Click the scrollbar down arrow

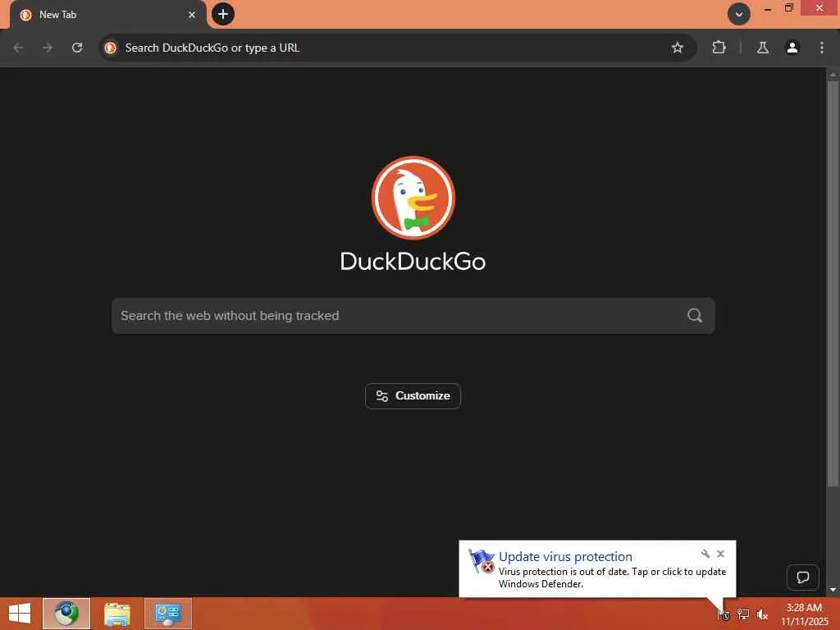coord(833,589)
